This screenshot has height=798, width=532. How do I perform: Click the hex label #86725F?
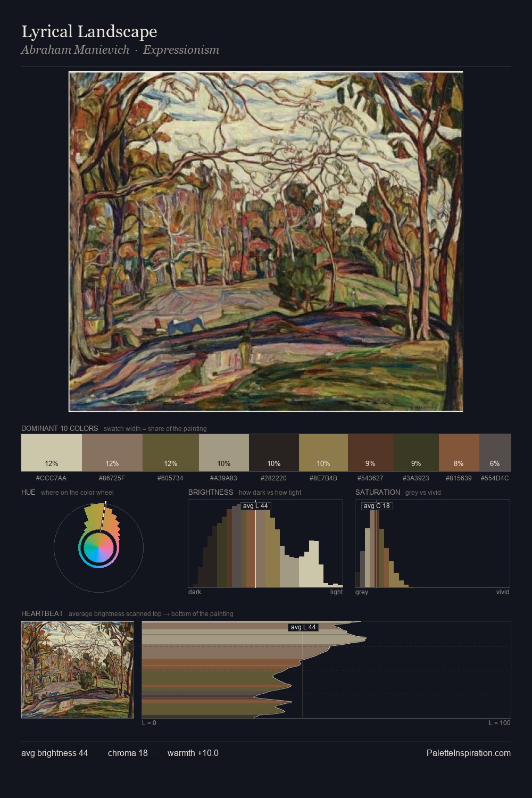[x=112, y=478]
